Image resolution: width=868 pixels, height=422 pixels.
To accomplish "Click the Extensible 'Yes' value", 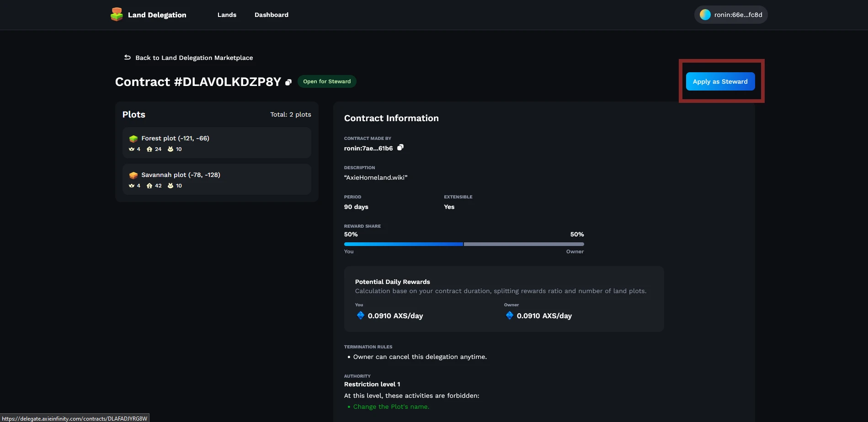I will [x=449, y=207].
